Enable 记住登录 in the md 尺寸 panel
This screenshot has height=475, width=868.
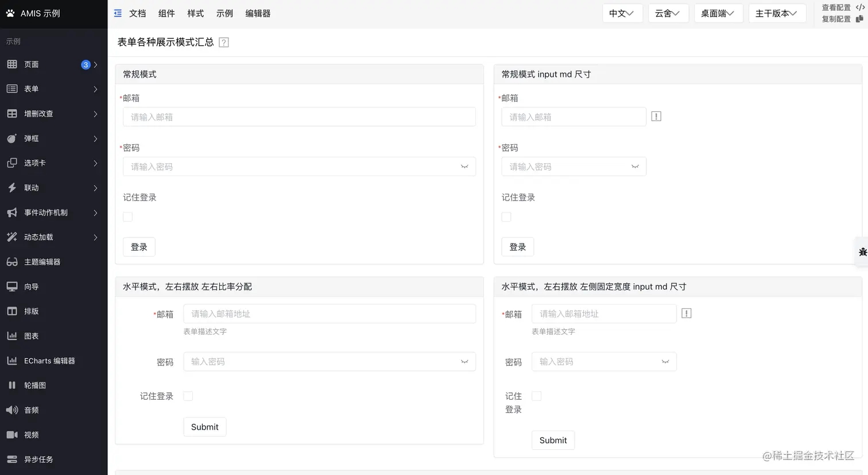tap(506, 217)
